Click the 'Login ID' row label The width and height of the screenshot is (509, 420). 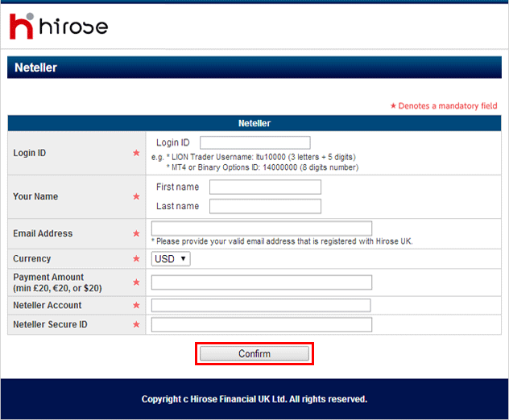coord(30,153)
